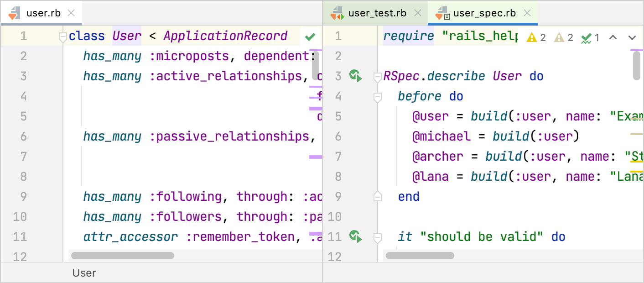Fold the "before do" block
Image resolution: width=644 pixels, height=283 pixels.
coord(377,97)
